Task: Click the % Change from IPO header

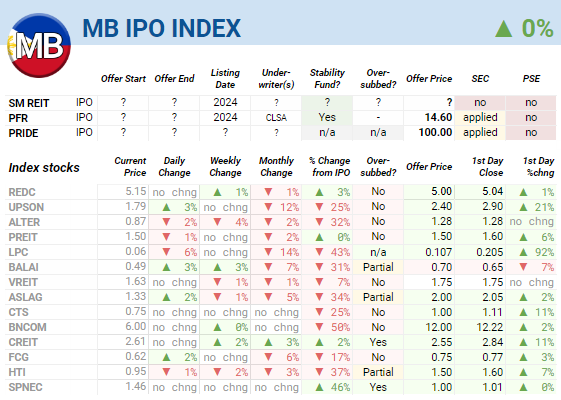Action: click(330, 167)
